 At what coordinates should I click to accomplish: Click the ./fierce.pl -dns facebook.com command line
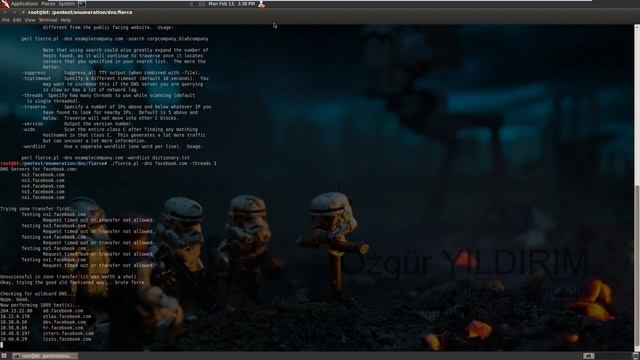[108, 163]
